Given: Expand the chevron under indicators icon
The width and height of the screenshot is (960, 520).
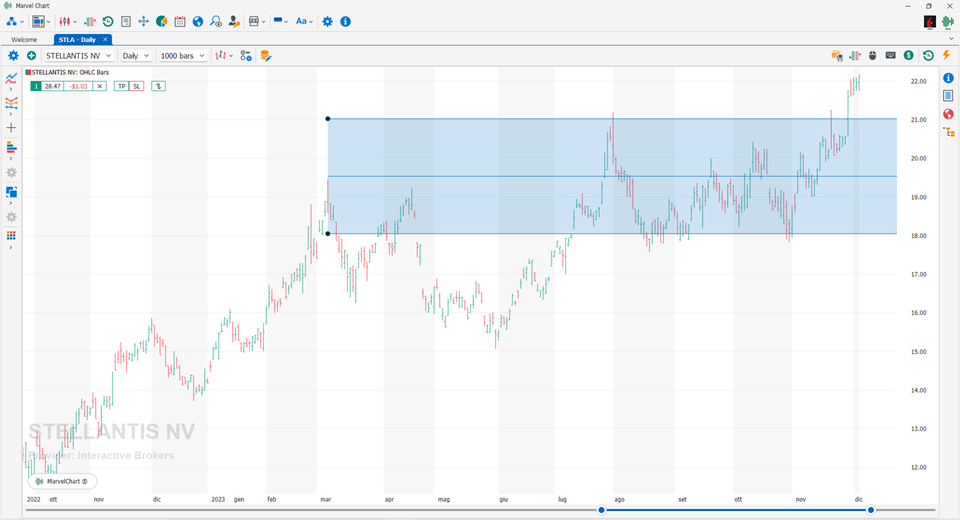Looking at the screenshot, I should [x=11, y=89].
